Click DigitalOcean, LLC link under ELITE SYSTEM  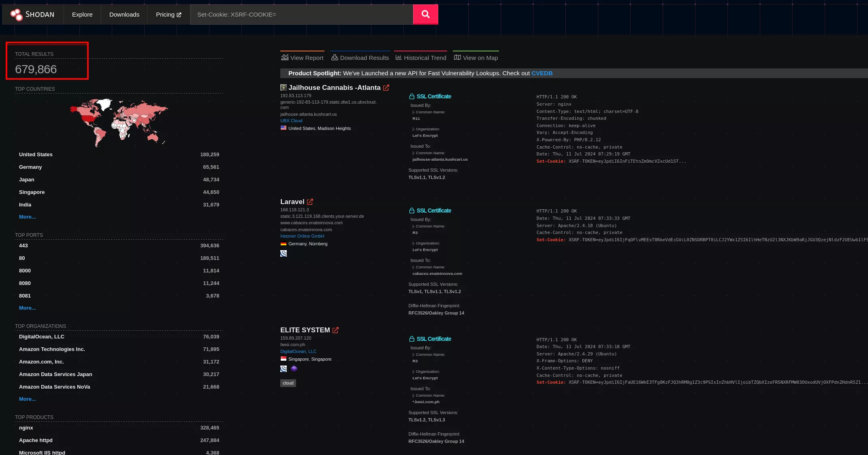(298, 351)
